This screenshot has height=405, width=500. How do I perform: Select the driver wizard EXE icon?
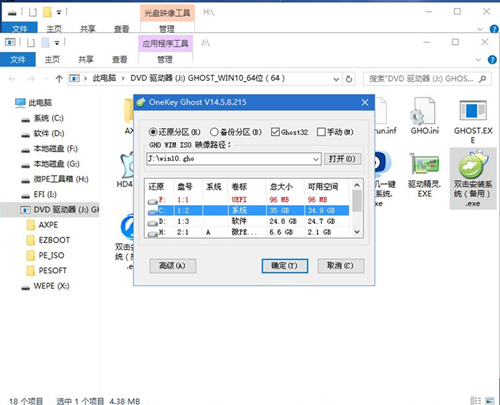point(424,176)
